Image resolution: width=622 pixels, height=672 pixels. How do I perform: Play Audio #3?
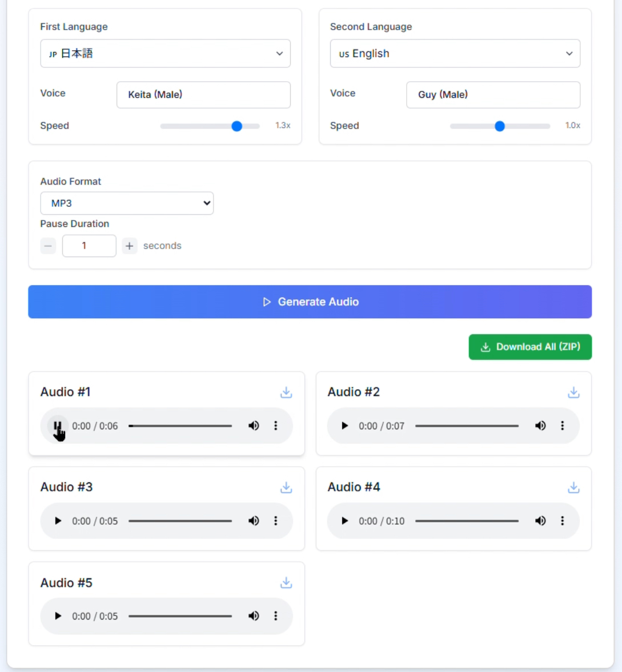pyautogui.click(x=58, y=521)
